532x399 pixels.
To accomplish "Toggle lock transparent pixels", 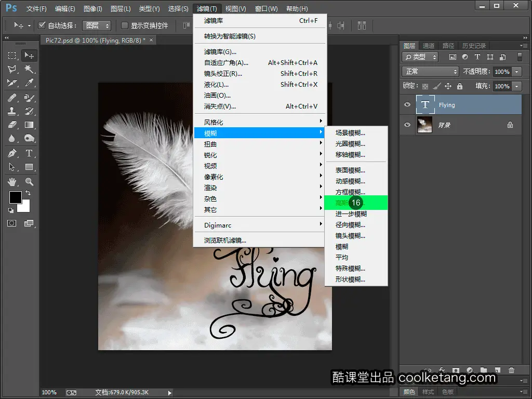I will [425, 86].
